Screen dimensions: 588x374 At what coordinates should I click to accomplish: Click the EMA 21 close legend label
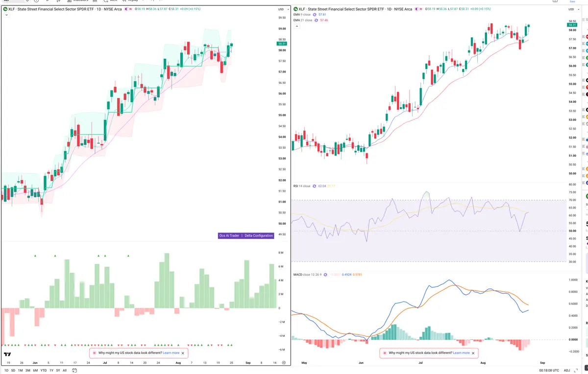[303, 20]
